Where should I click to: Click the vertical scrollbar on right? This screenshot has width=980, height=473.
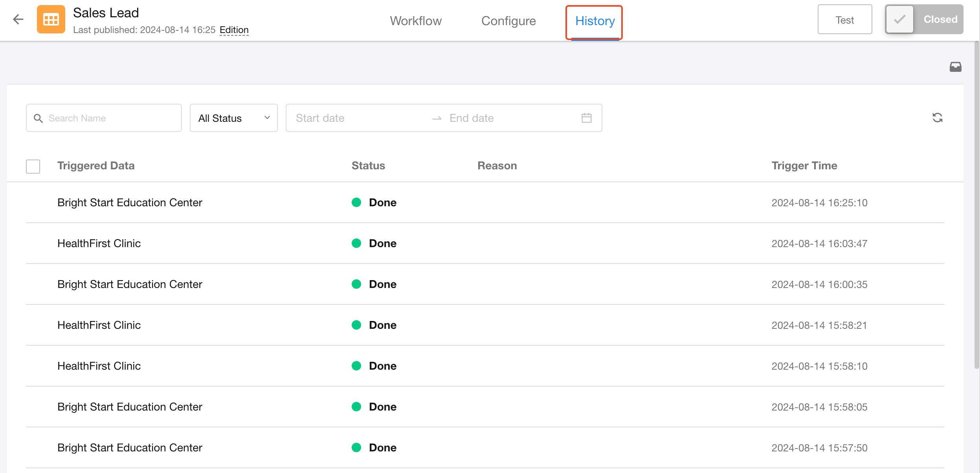point(976,204)
